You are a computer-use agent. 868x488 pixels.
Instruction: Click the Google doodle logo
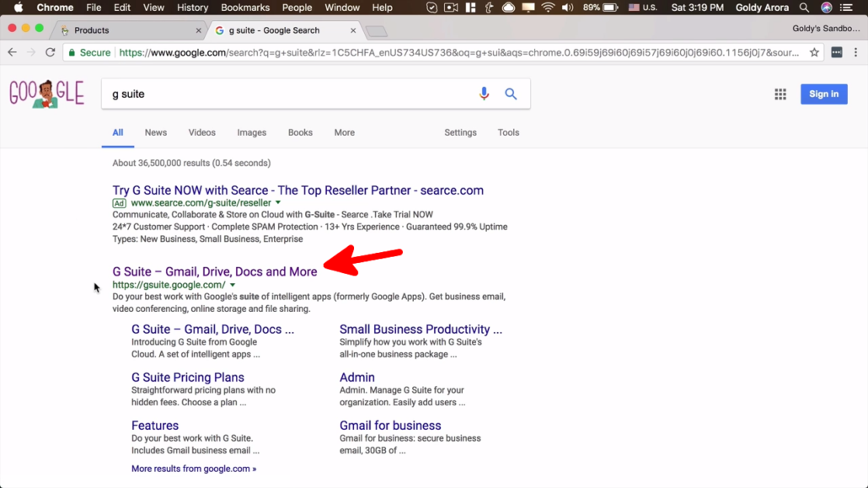(46, 93)
